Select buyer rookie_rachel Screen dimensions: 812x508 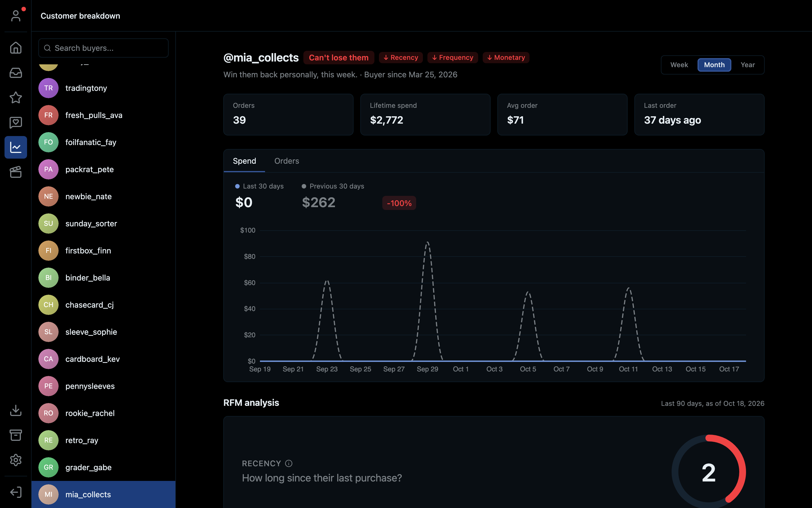click(103, 413)
